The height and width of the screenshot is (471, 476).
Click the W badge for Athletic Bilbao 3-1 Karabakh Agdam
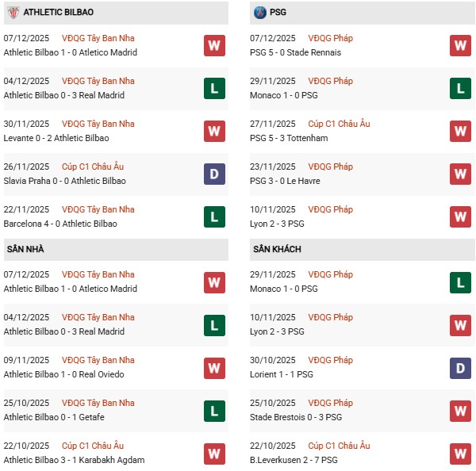(x=214, y=453)
